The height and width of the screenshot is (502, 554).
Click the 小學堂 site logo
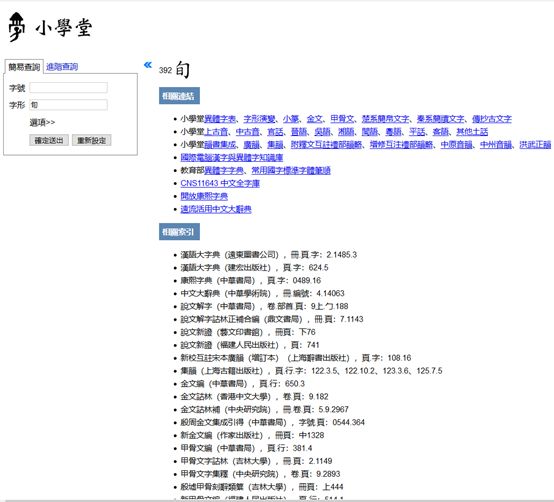(50, 27)
